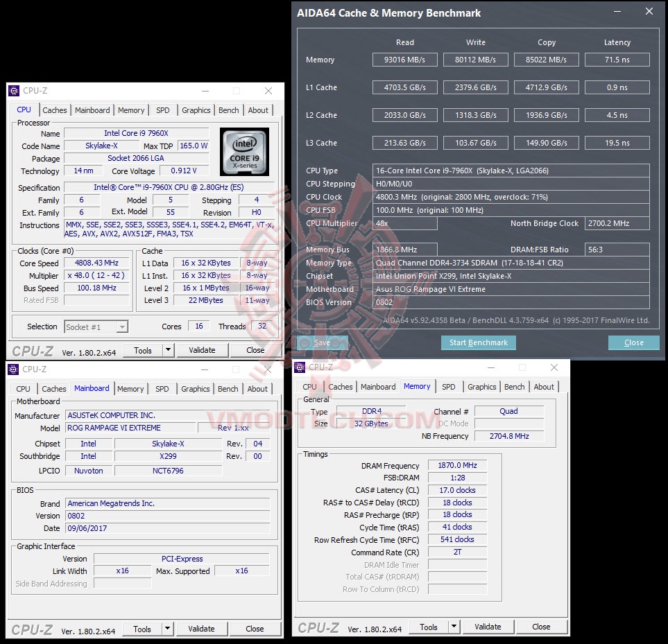Image resolution: width=668 pixels, height=644 pixels.
Task: Open Bench tab in Mainboard CPU-Z window
Action: [x=228, y=389]
